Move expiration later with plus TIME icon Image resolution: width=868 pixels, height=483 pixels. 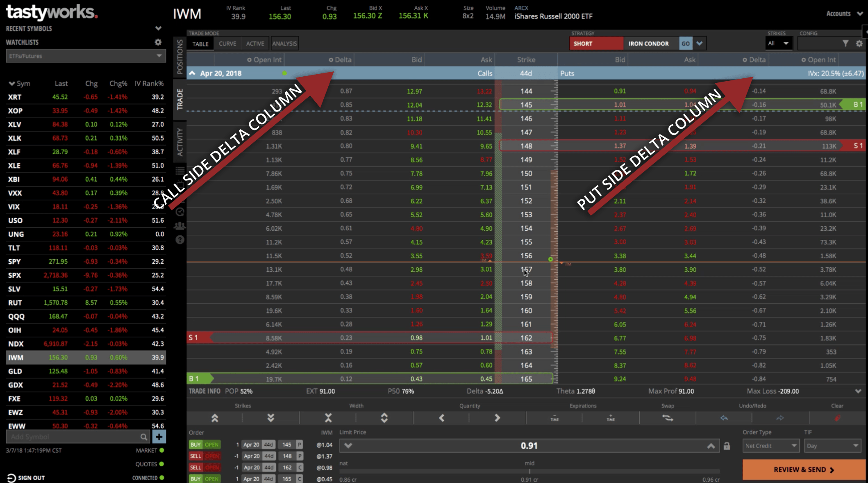(x=611, y=418)
